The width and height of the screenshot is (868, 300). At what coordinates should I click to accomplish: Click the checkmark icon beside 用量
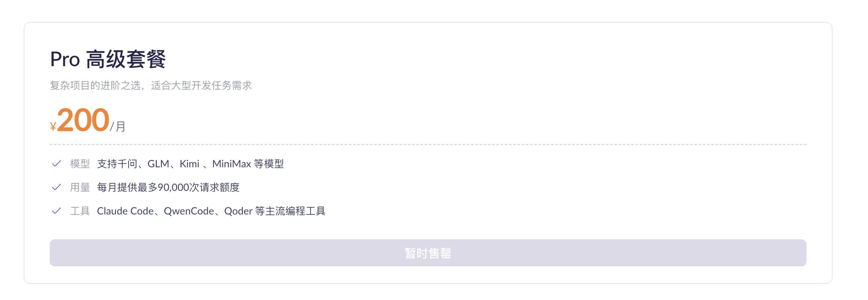(56, 187)
